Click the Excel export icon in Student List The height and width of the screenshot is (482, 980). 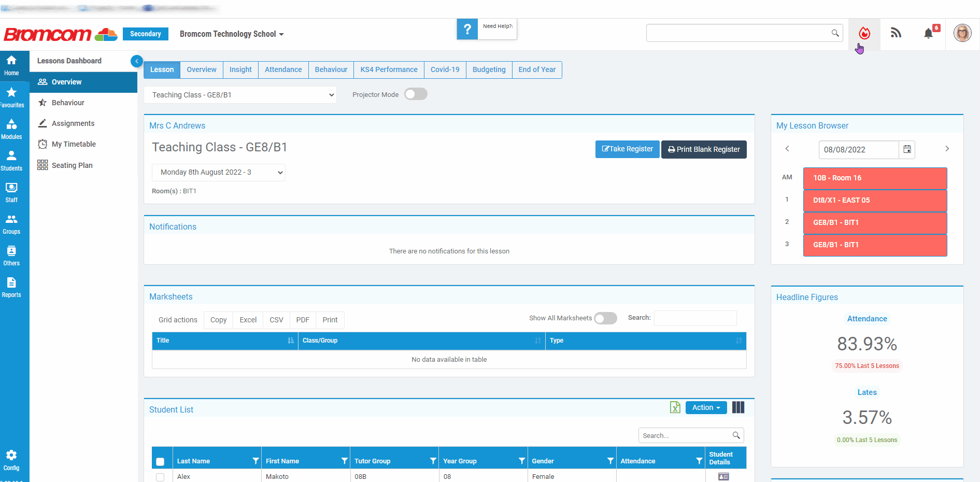click(675, 408)
